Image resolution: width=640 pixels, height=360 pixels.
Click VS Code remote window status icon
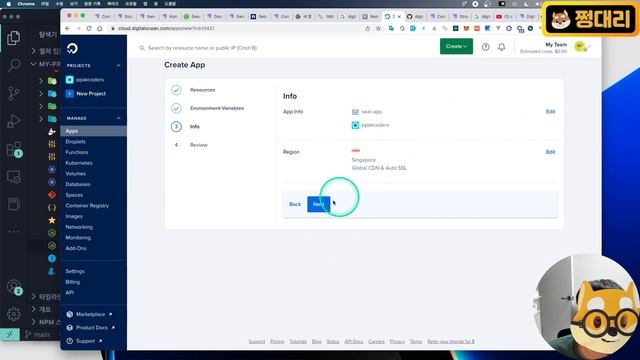click(10, 334)
